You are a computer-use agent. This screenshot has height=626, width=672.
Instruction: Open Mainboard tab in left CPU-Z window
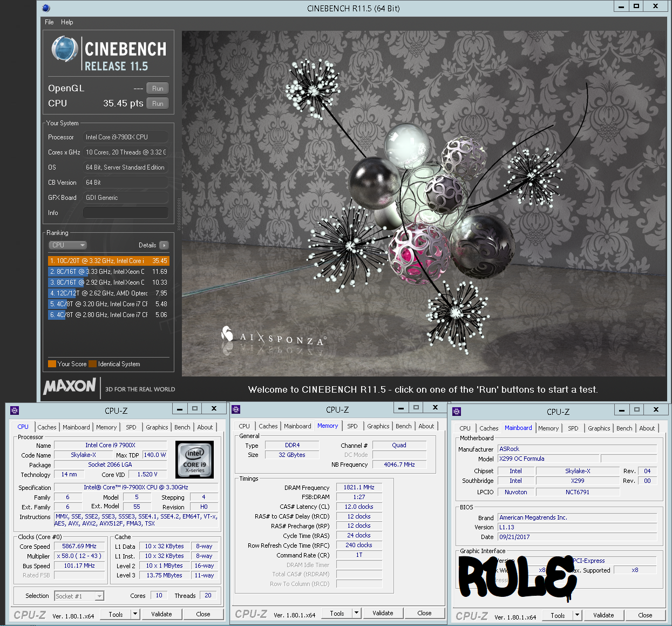76,427
